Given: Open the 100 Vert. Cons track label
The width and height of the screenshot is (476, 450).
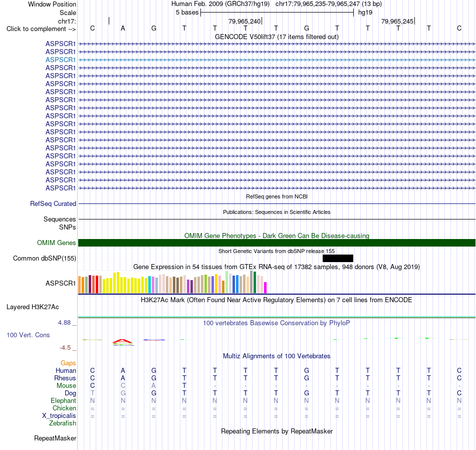Looking at the screenshot, I should [28, 335].
